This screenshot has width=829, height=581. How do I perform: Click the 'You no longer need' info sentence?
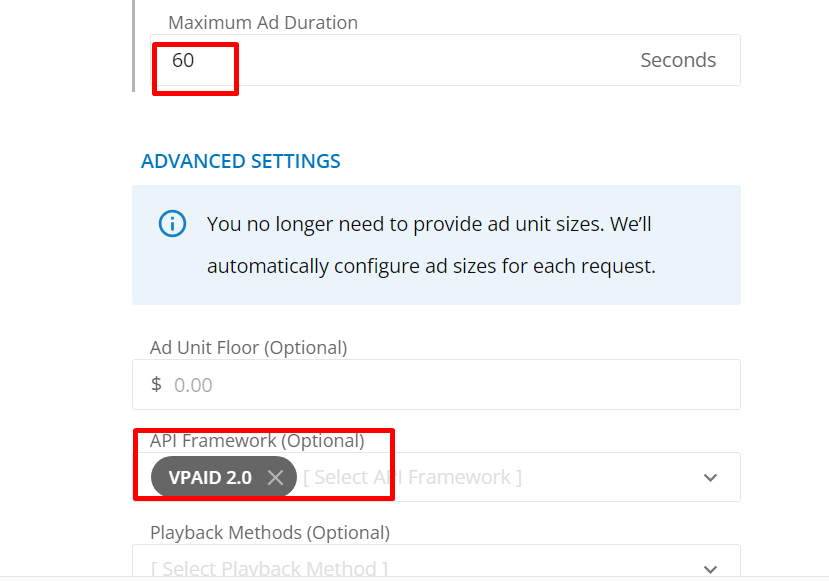coord(429,224)
